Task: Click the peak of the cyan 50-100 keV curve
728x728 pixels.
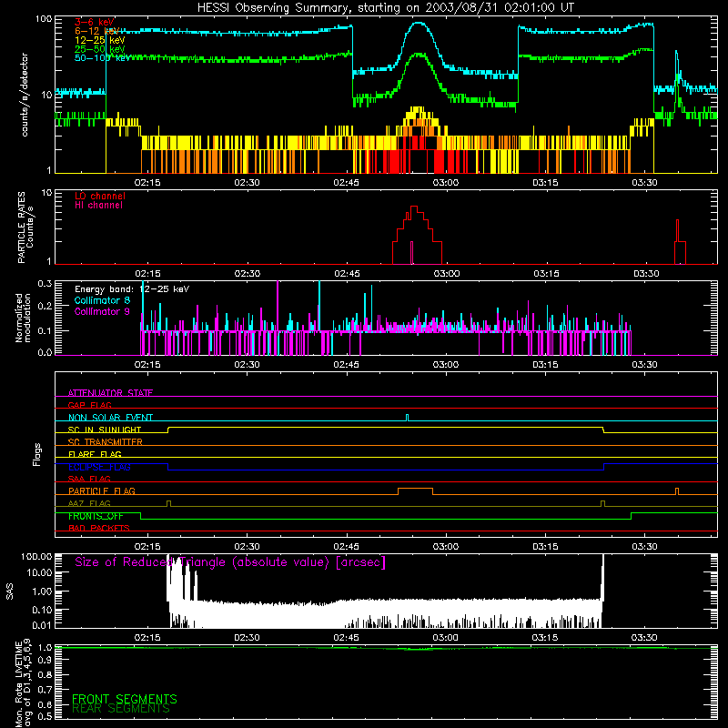Action: [x=419, y=23]
